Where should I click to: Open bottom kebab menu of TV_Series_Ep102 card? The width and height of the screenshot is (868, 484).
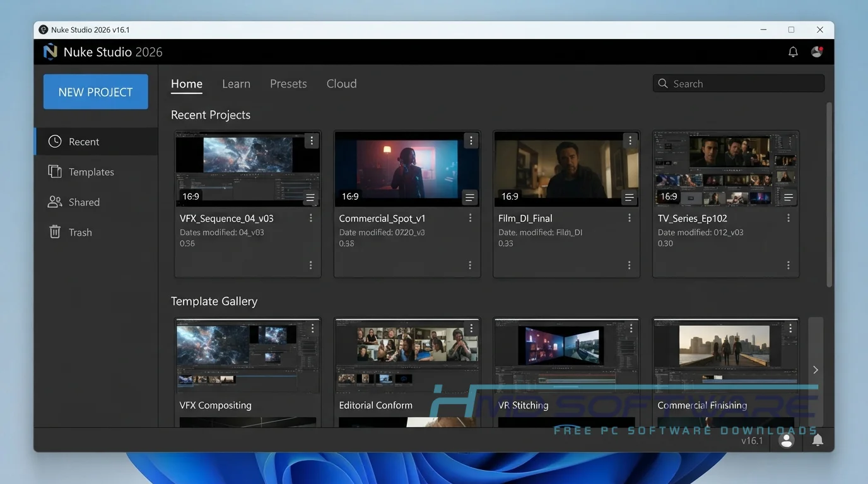coord(789,265)
